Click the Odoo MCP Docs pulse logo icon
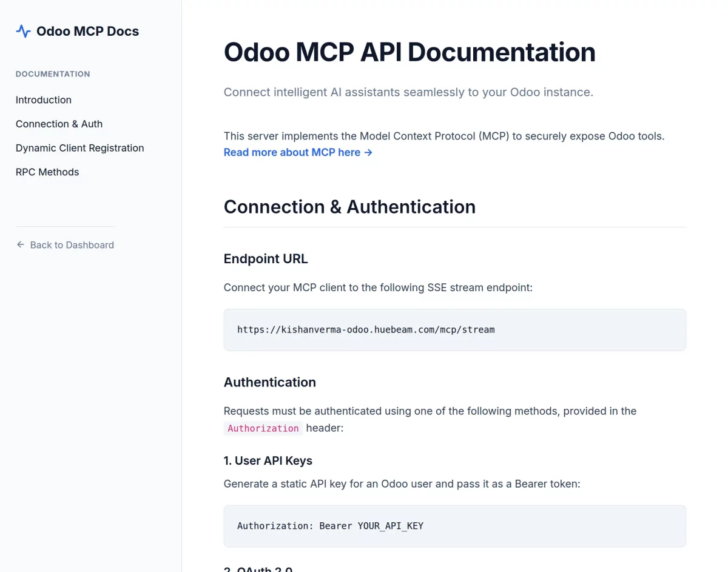The image size is (728, 572). [23, 32]
